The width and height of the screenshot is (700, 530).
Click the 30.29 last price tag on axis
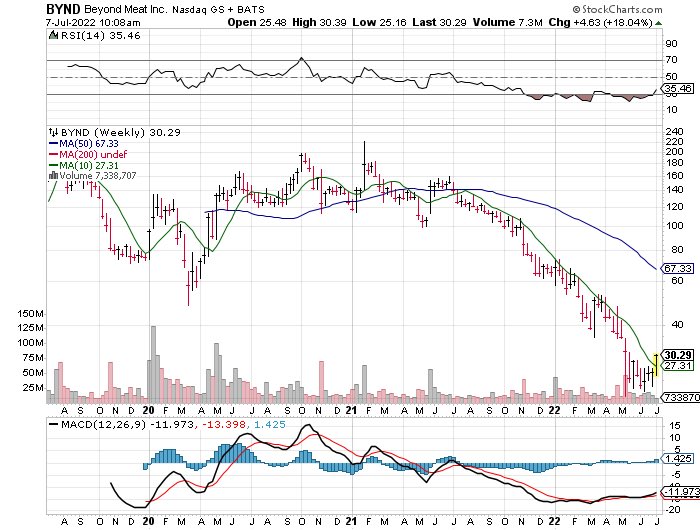679,355
